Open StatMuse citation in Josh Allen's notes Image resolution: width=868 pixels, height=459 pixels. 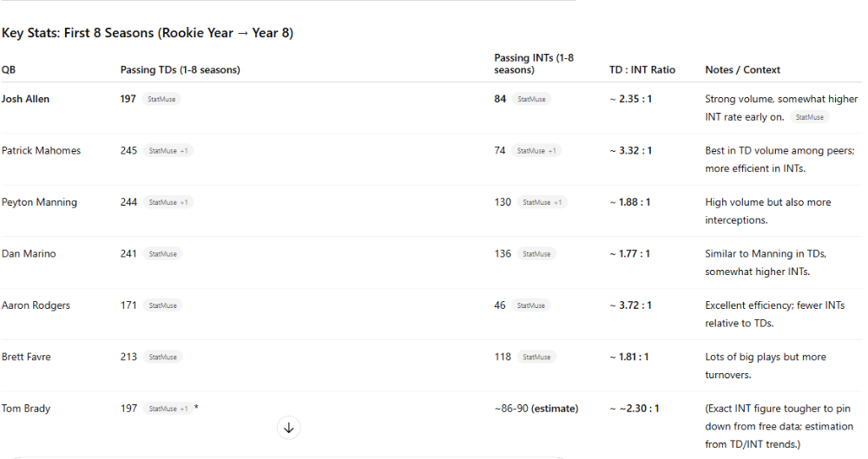(809, 117)
